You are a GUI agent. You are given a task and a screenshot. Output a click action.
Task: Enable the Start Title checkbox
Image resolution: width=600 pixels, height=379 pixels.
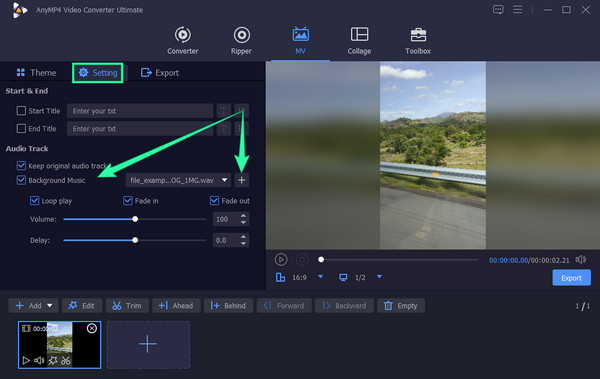pyautogui.click(x=21, y=111)
